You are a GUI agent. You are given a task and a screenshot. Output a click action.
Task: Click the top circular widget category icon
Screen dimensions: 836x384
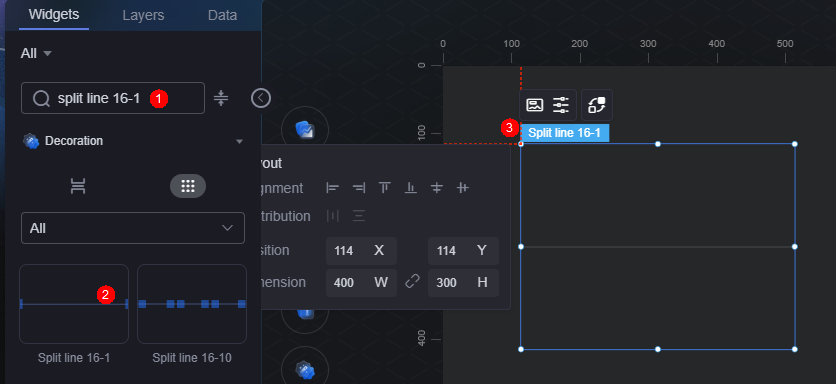click(305, 130)
